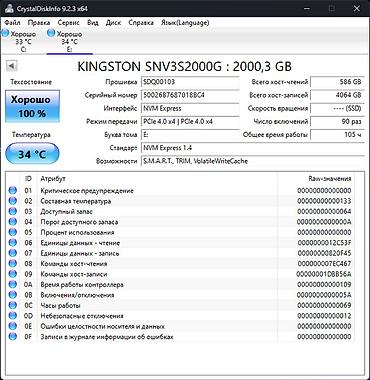This screenshot has width=370, height=380.
Task: Open the Вид menu
Action: pos(93,23)
